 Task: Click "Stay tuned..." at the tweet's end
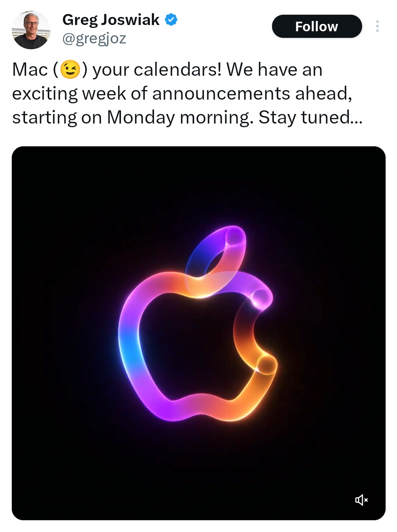pos(311,118)
